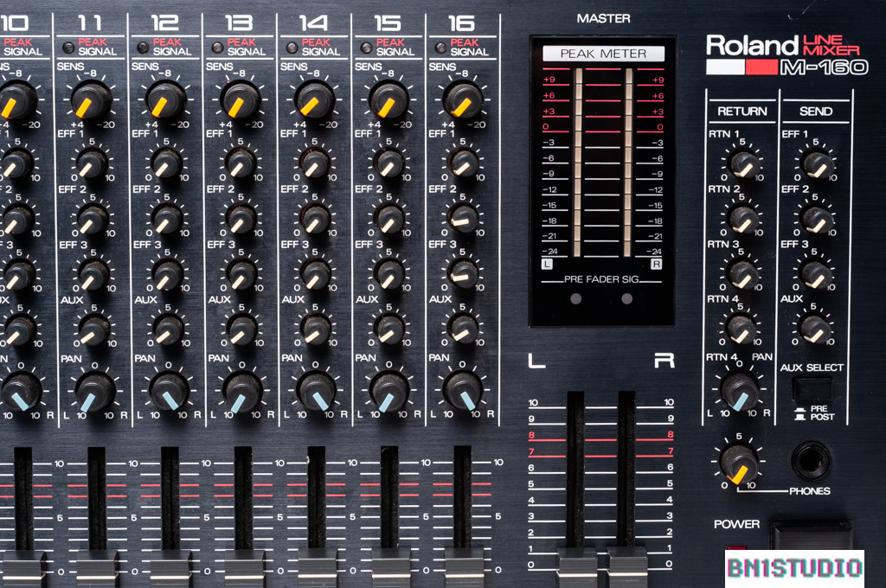Viewport: 886px width, 588px height.
Task: Click the PHONES volume knob
Action: point(740,464)
